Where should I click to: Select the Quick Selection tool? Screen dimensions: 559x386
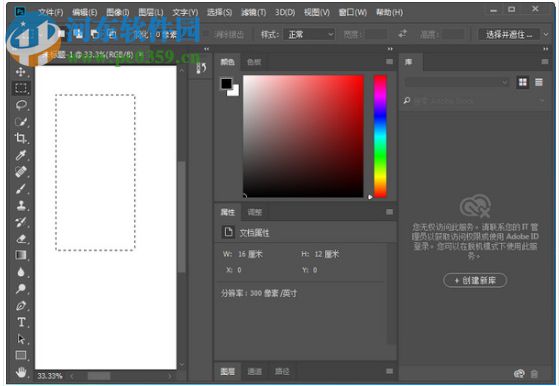(21, 122)
